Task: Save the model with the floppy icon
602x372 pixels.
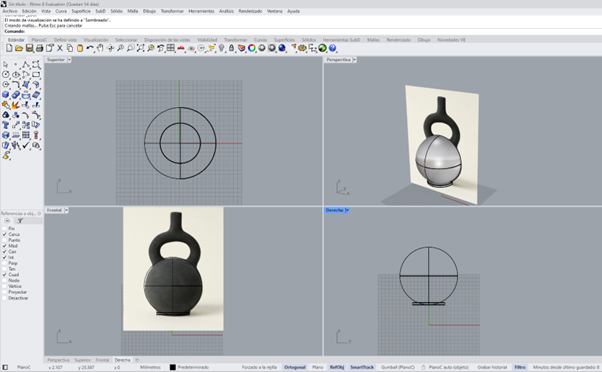Action: click(29, 48)
